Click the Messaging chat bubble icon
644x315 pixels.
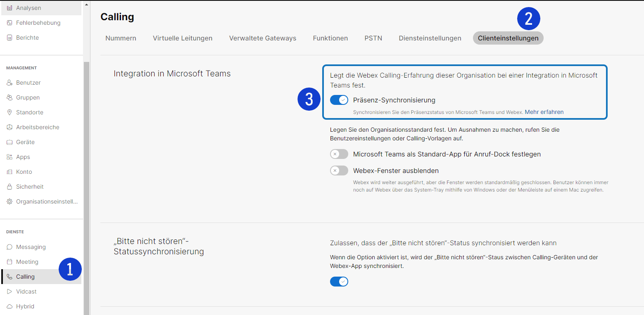tap(10, 247)
